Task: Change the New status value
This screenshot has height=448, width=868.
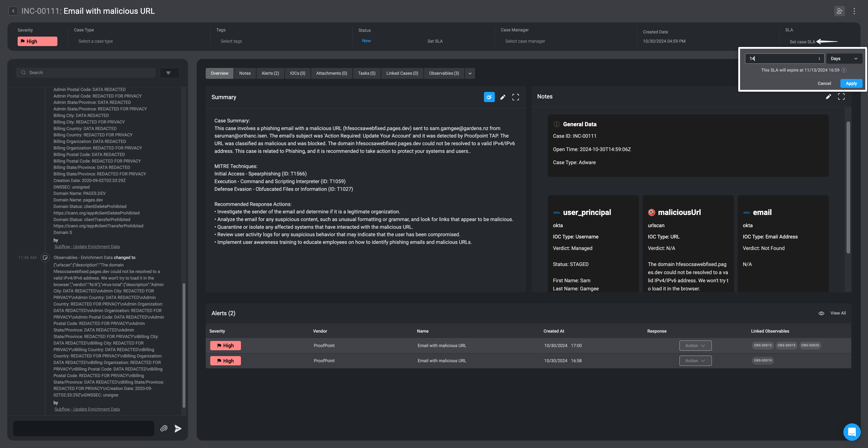Action: coord(366,41)
